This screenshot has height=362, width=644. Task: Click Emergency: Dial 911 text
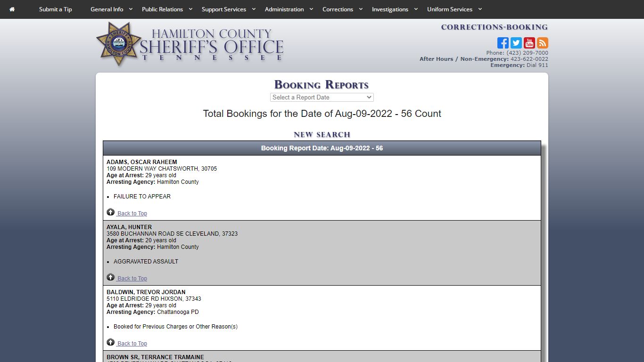click(x=519, y=65)
